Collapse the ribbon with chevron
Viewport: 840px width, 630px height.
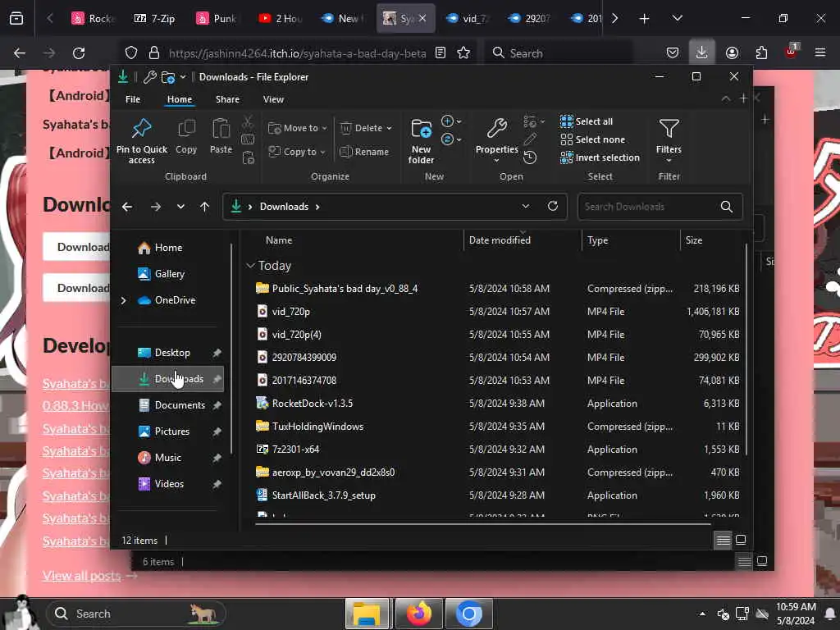pos(725,98)
